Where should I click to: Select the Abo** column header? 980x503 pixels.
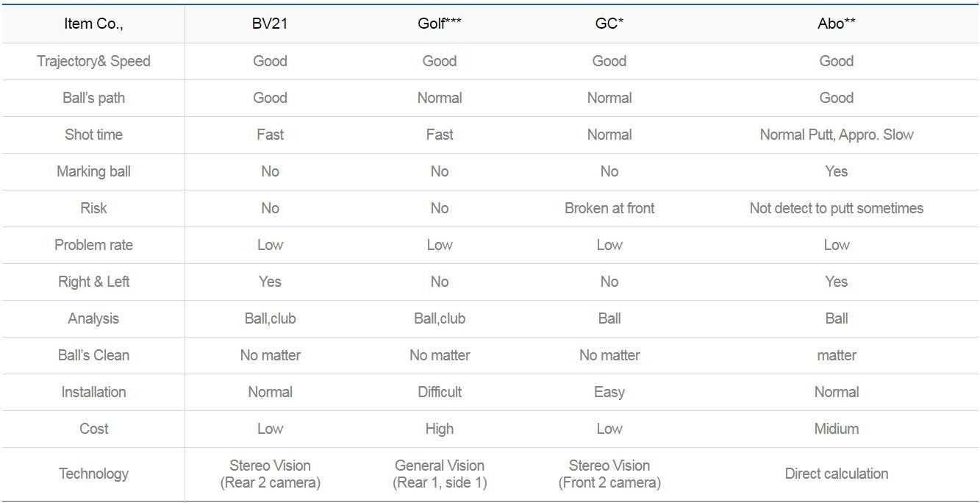836,24
